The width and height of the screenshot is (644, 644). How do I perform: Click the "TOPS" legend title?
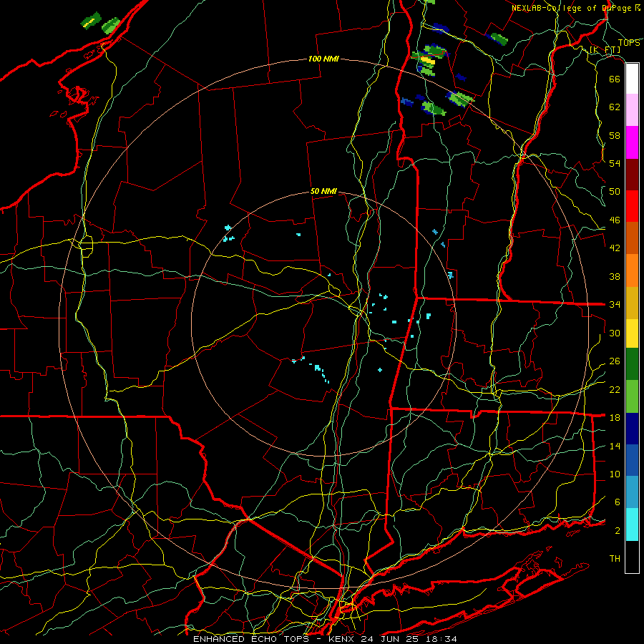pos(629,43)
